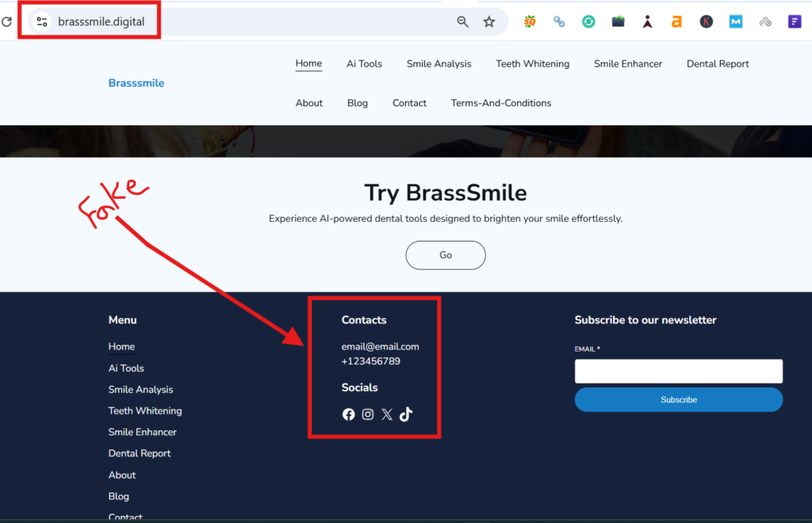Click the 'Socials' footer heading
Image resolution: width=812 pixels, height=523 pixels.
pyautogui.click(x=359, y=387)
